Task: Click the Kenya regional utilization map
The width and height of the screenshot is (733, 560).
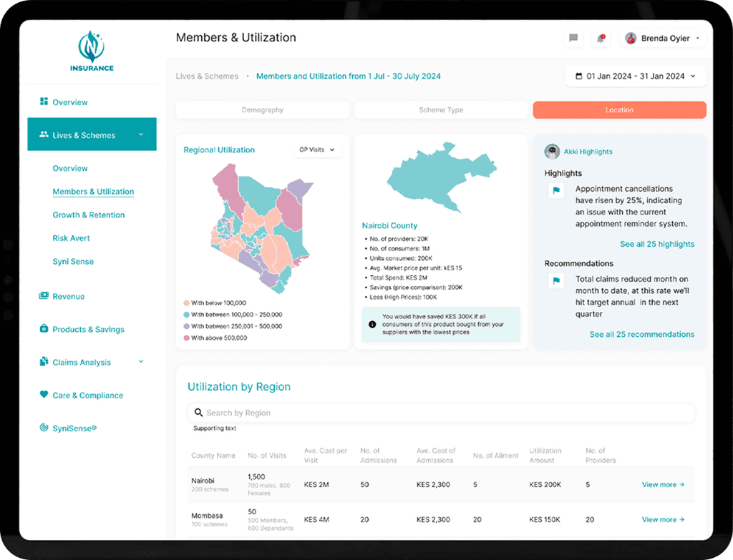Action: click(x=262, y=228)
